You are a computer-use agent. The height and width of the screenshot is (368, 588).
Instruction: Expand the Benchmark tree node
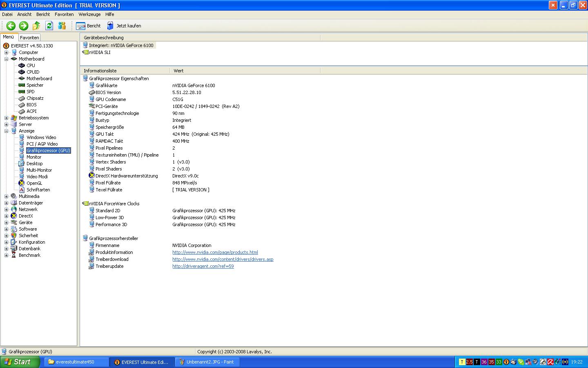point(6,255)
